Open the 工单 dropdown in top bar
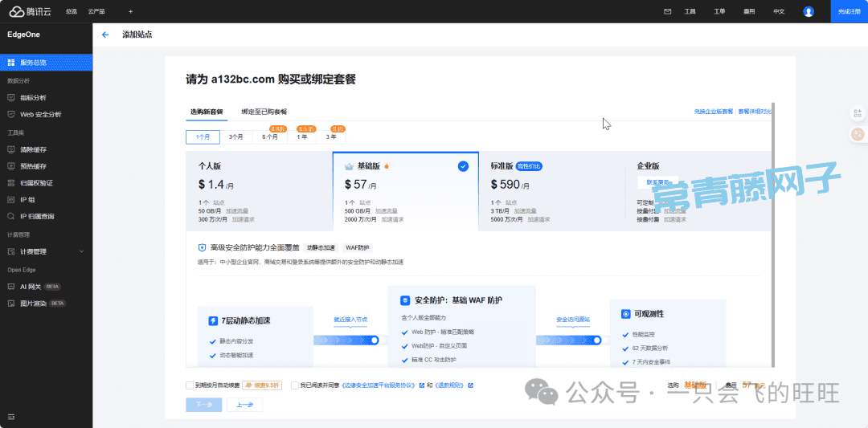This screenshot has height=428, width=868. pos(719,11)
